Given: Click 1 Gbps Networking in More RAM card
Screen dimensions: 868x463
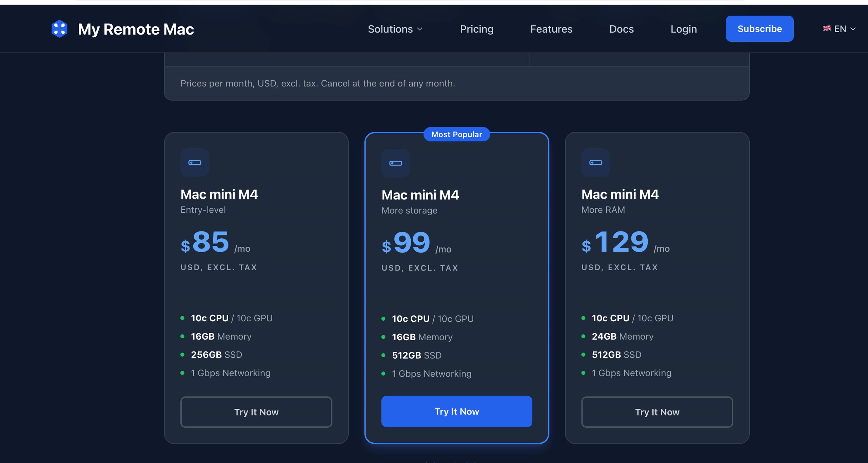Looking at the screenshot, I should click(x=631, y=373).
